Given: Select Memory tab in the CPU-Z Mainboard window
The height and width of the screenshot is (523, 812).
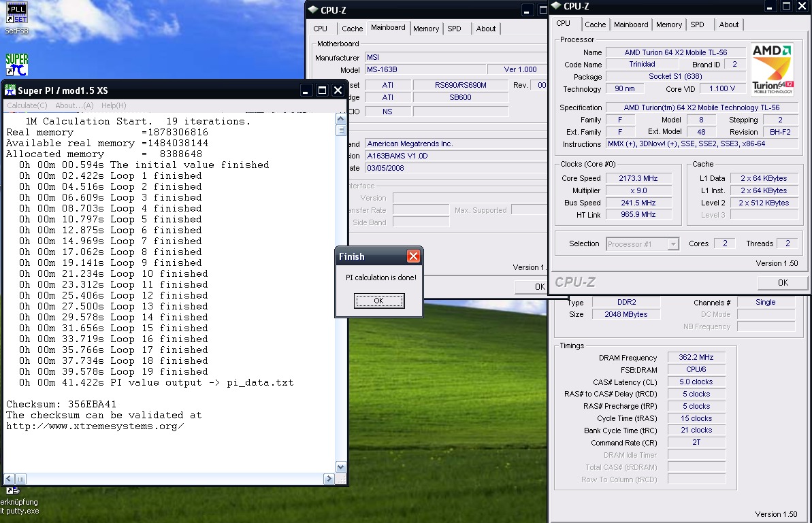Looking at the screenshot, I should (426, 29).
